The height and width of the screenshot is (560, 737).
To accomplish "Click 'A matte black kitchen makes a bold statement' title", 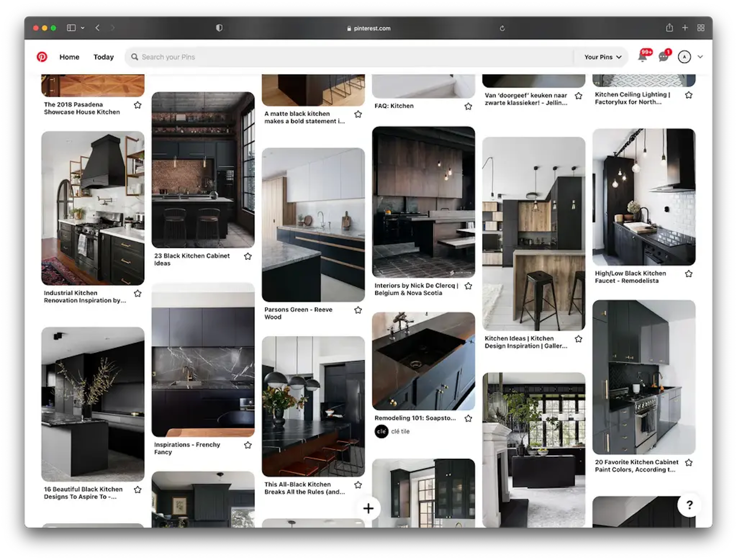I will tap(304, 117).
